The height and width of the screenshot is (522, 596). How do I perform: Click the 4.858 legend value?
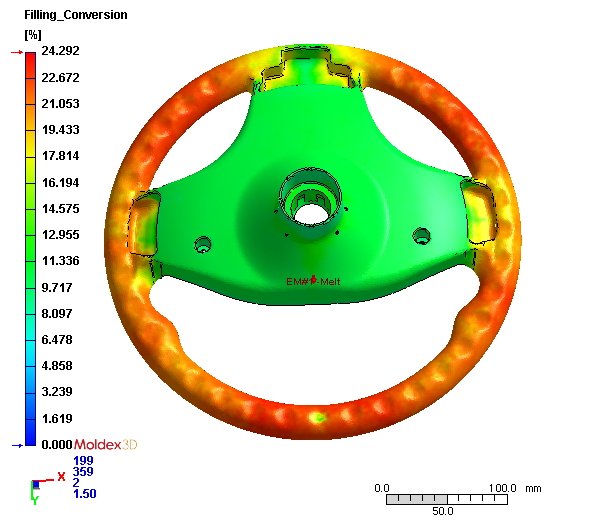57,365
